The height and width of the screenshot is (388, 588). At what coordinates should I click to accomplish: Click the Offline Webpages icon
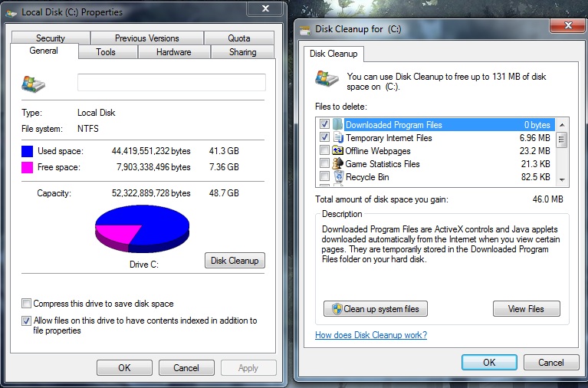point(338,151)
